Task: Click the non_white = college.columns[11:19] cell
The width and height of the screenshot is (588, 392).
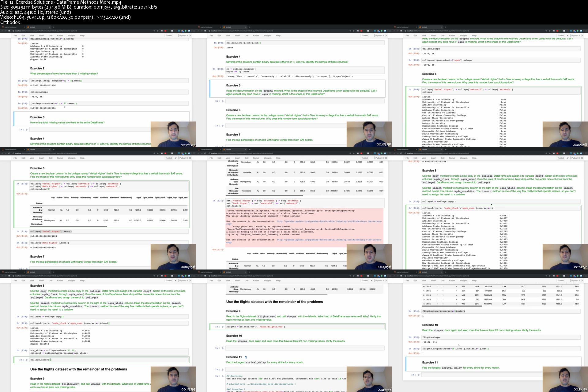Action: click(109, 352)
